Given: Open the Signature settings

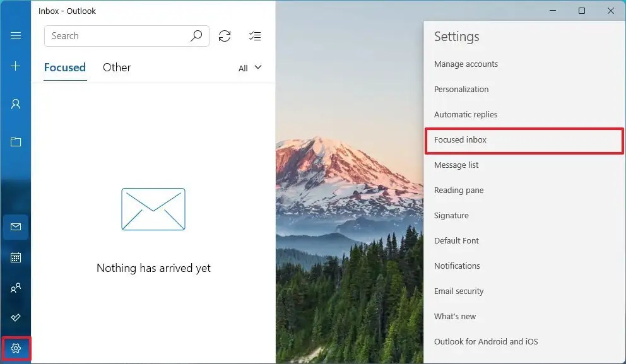Looking at the screenshot, I should [x=451, y=215].
